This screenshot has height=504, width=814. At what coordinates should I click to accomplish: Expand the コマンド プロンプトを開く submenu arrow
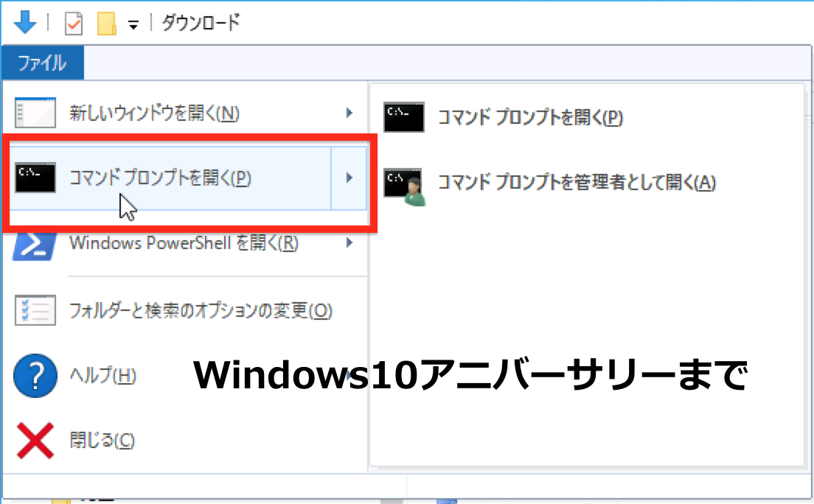pyautogui.click(x=349, y=178)
